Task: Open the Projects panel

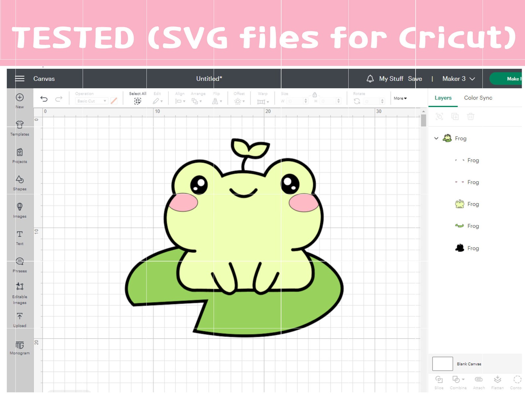Action: (20, 156)
